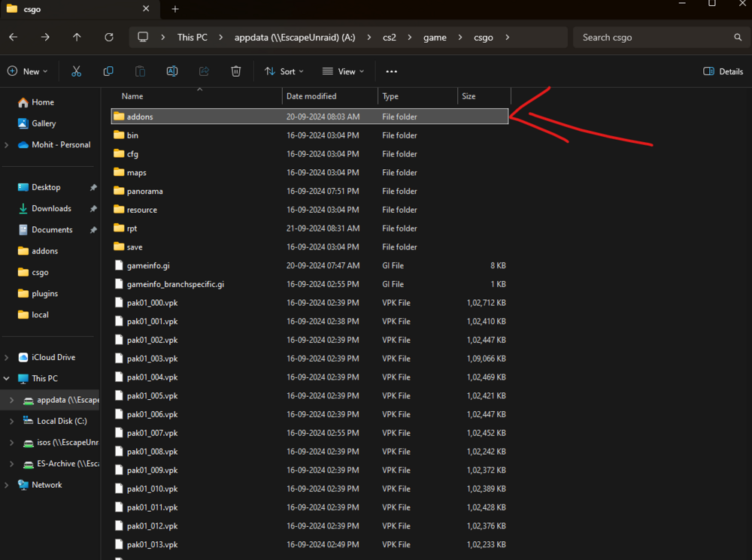
Task: Click cs2 in the breadcrumb path
Action: pos(390,38)
